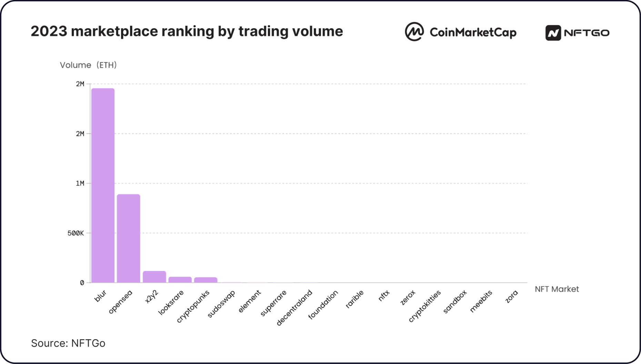Click the NFT Market axis title
The image size is (641, 364).
coord(557,289)
